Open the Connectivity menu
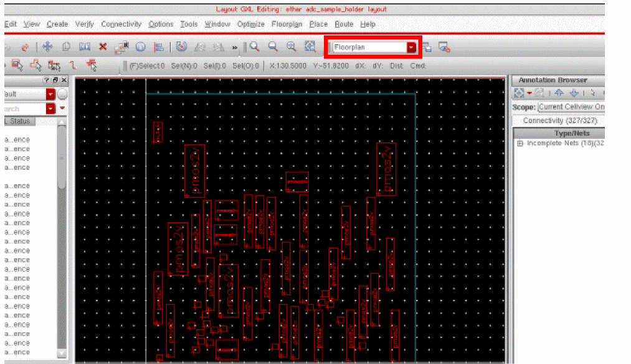Viewport: 631px width, 364px height. pyautogui.click(x=121, y=24)
